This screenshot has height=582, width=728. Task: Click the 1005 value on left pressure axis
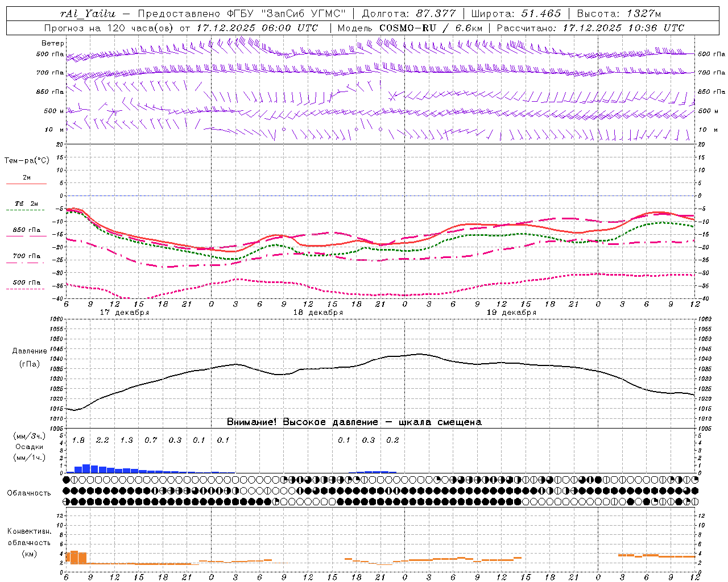click(57, 428)
